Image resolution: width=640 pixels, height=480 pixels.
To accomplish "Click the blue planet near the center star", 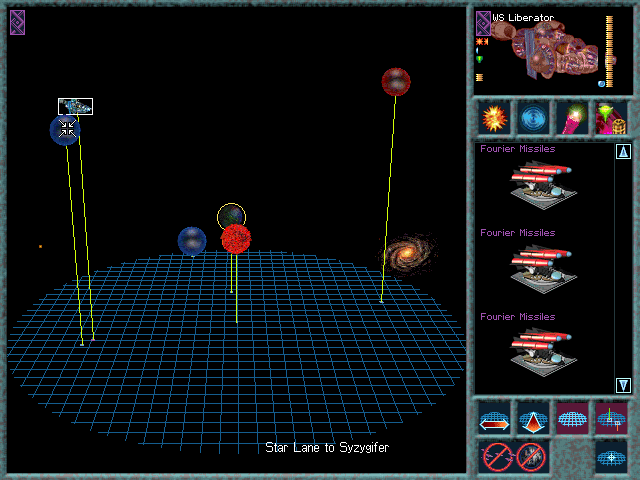I will pyautogui.click(x=192, y=241).
